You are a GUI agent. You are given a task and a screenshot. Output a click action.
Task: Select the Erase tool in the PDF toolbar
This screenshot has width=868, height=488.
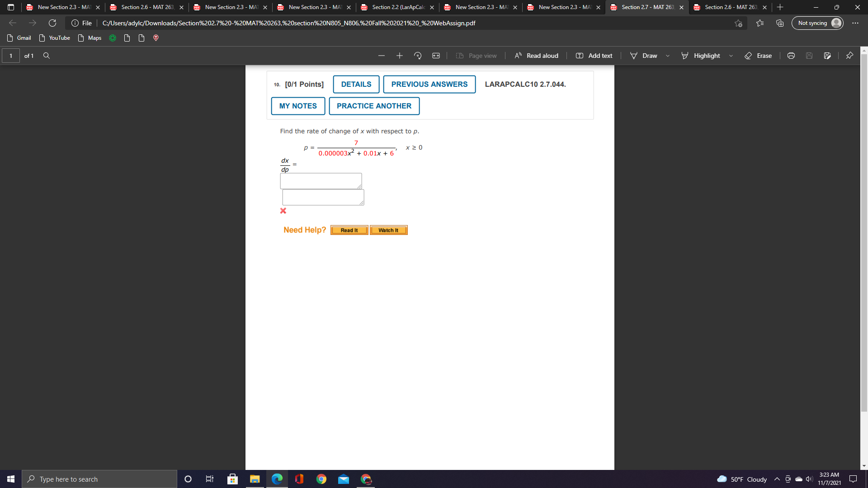point(759,56)
